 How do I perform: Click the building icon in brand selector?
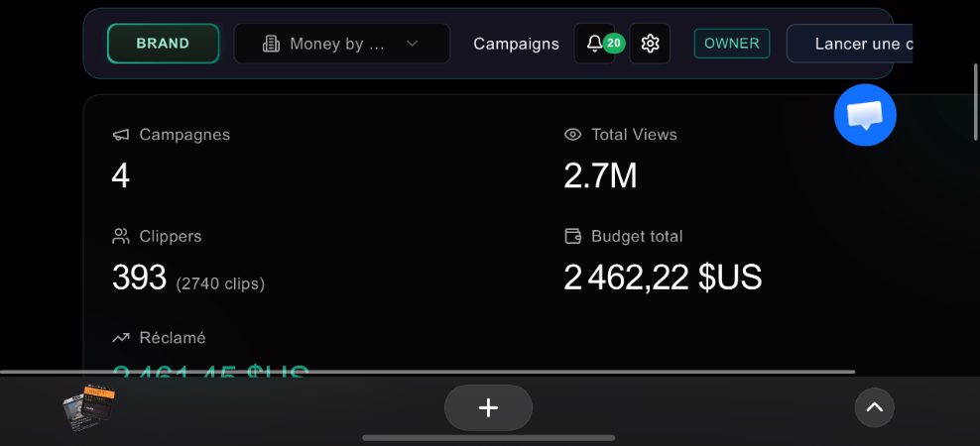[x=271, y=44]
